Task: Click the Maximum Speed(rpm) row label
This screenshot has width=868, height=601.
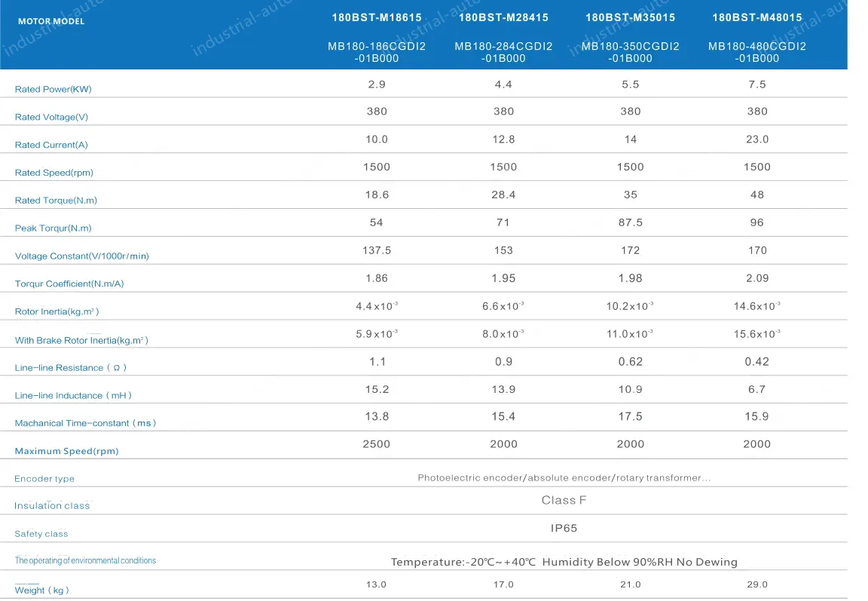Action: [66, 452]
